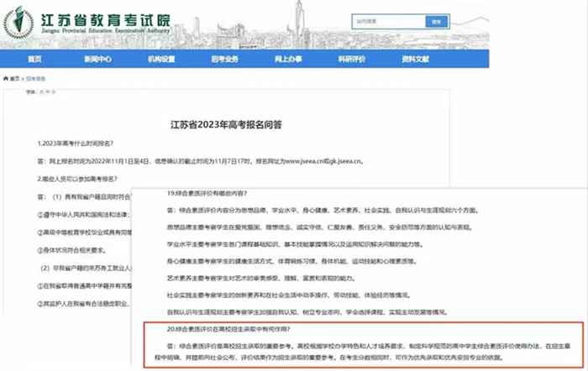Viewport: 588px width, 371px height.
Task: Open the 首页 navigation tab
Action: [x=34, y=60]
